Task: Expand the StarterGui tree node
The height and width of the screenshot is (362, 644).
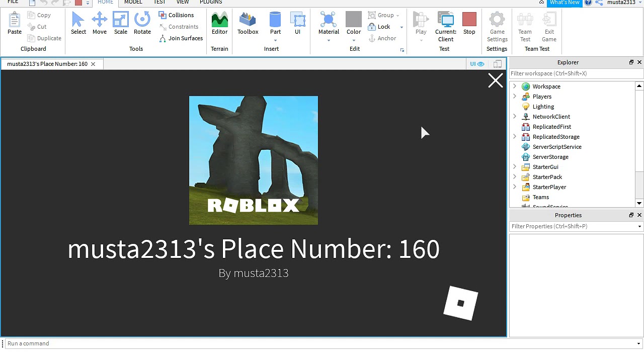Action: pos(514,167)
